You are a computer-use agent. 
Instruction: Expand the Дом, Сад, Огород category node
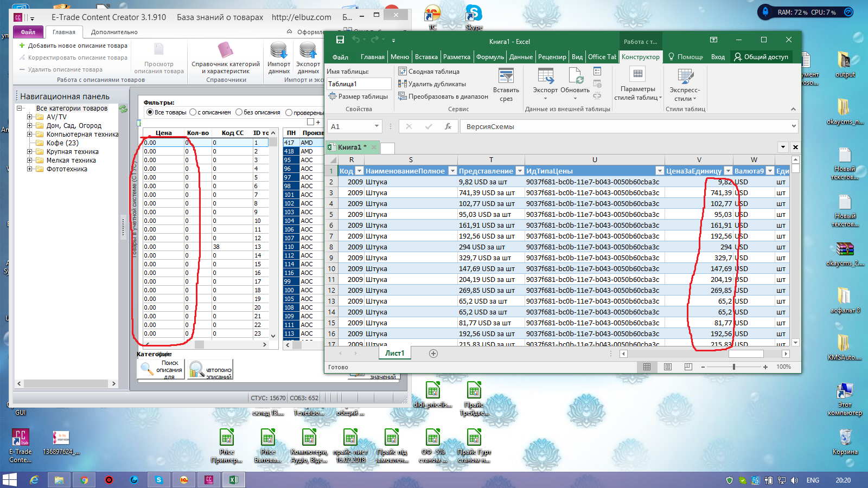point(30,125)
